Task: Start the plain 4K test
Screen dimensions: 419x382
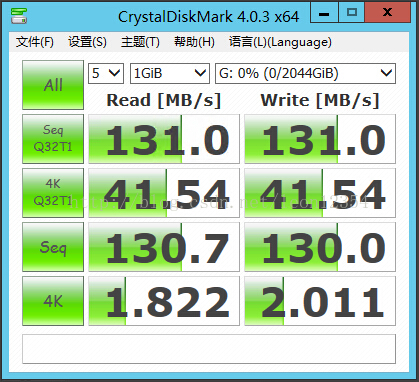Action: (53, 301)
